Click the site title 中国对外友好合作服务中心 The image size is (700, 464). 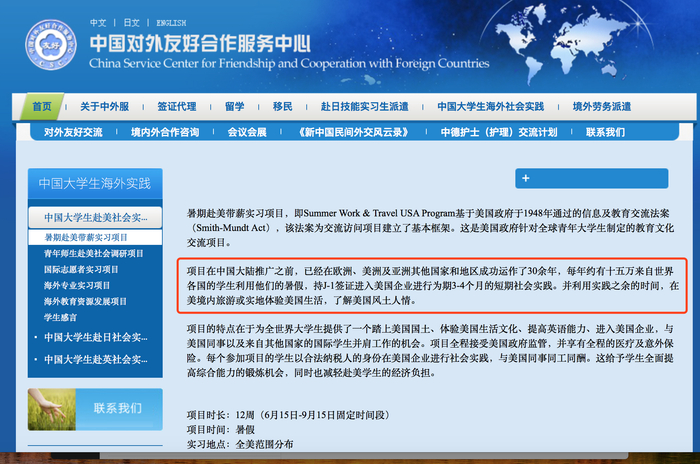click(200, 43)
